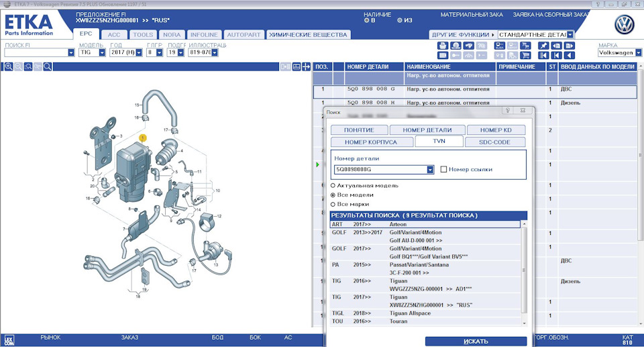This screenshot has height=347, width=644.
Task: Click the double-bar jump-to-first navigation icon
Action: coord(543,56)
